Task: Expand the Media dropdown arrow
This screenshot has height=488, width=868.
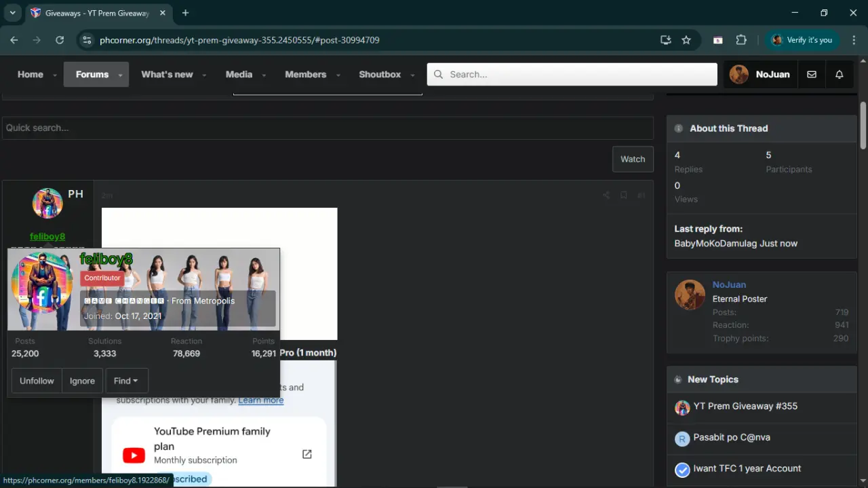Action: 264,75
